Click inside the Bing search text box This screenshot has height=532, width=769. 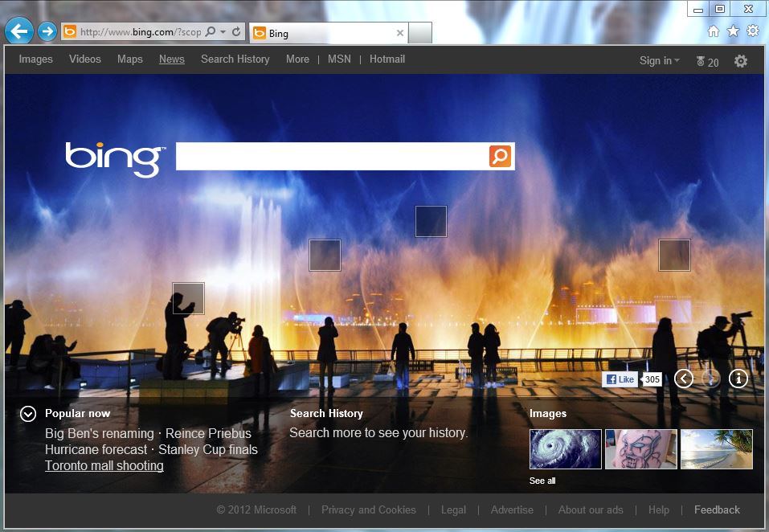[331, 156]
